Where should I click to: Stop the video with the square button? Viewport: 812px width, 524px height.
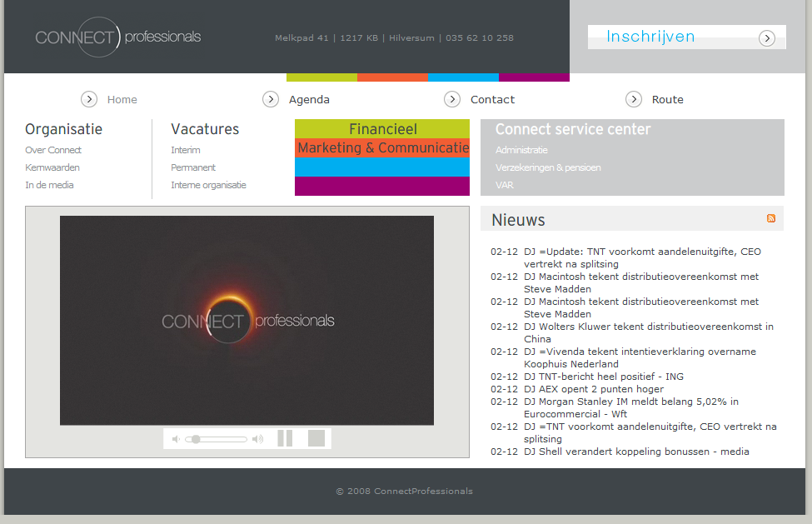click(x=316, y=438)
